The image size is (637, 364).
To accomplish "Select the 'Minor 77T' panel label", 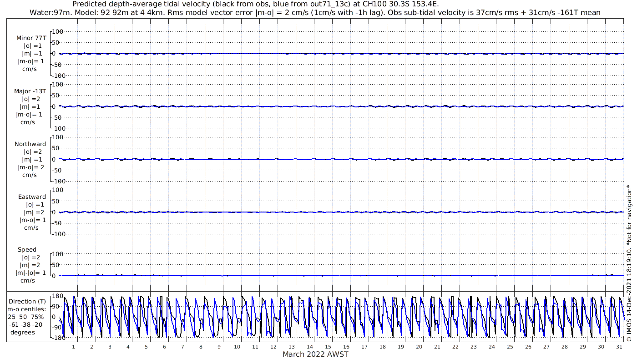I will click(x=31, y=38).
